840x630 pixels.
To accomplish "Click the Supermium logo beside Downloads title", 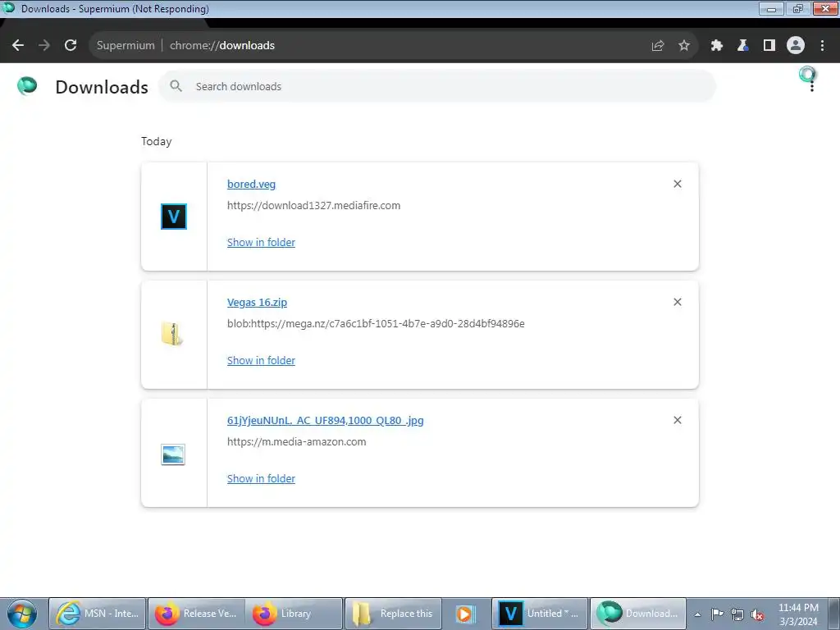I will point(27,85).
